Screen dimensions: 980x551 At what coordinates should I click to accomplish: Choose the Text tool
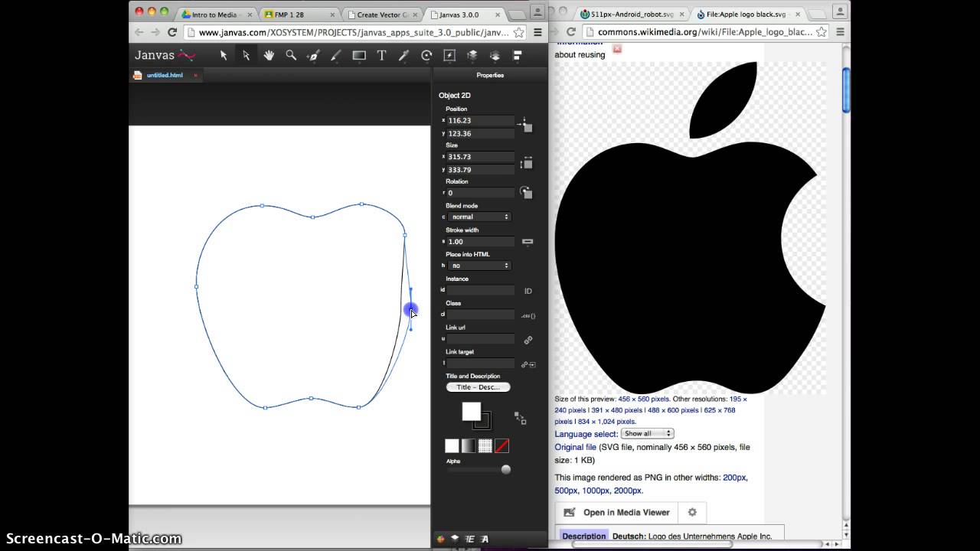tap(381, 55)
